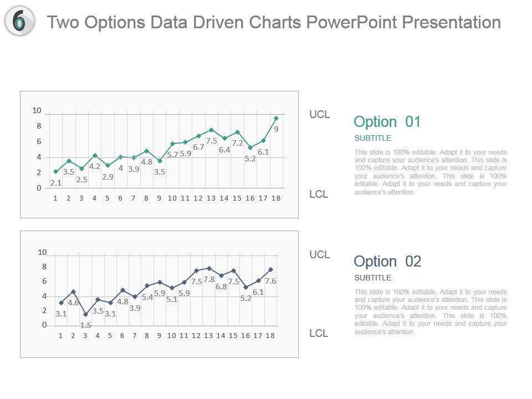Click the number 6 circular badge icon
This screenshot has height=399, width=532.
[19, 22]
